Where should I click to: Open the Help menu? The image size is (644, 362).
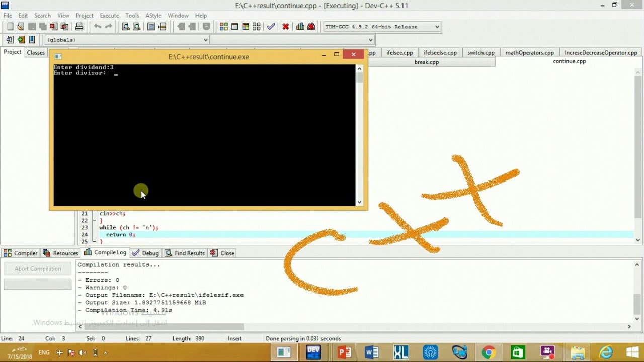point(201,16)
